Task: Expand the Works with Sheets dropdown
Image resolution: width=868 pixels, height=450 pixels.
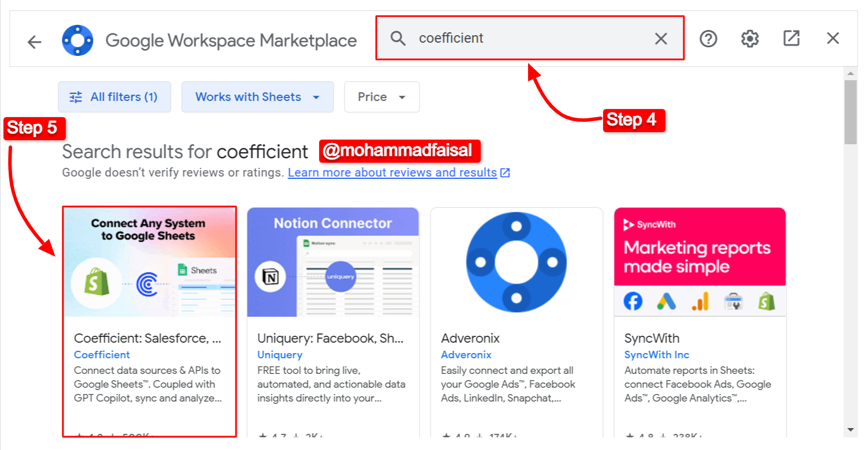Action: (x=257, y=97)
